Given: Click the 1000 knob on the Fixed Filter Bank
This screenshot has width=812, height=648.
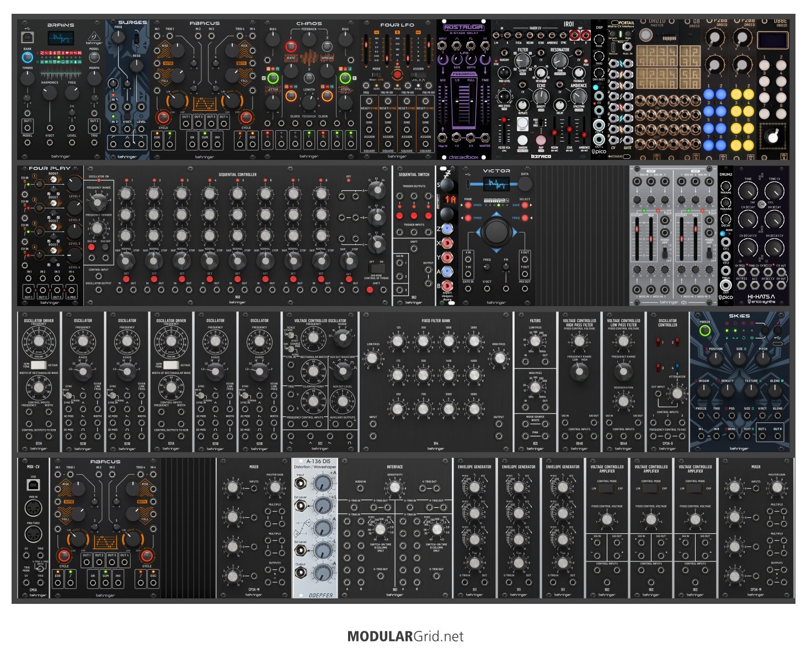Looking at the screenshot, I should tap(448, 341).
